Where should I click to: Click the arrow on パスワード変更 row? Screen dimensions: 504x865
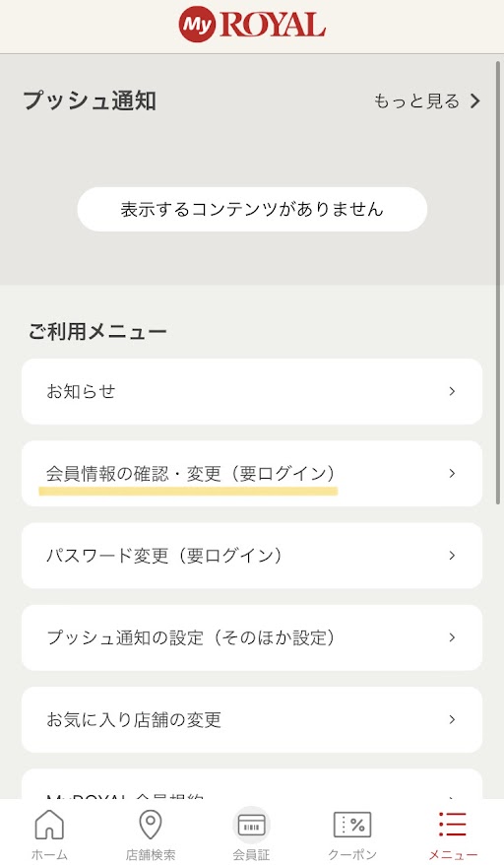point(452,556)
